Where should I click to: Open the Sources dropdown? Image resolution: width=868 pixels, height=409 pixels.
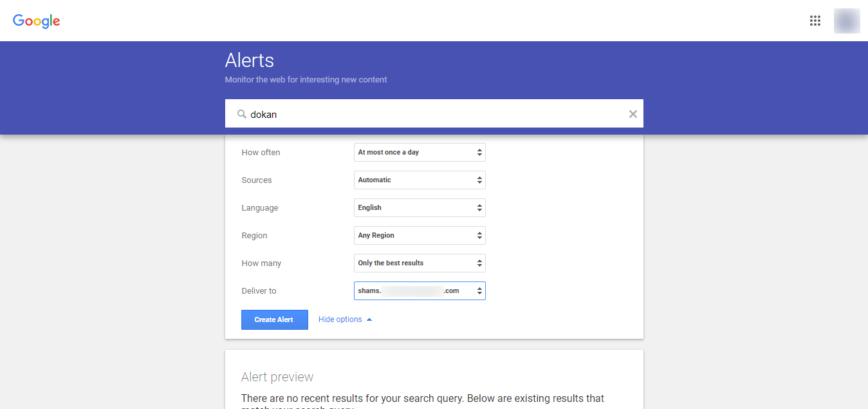click(x=420, y=180)
